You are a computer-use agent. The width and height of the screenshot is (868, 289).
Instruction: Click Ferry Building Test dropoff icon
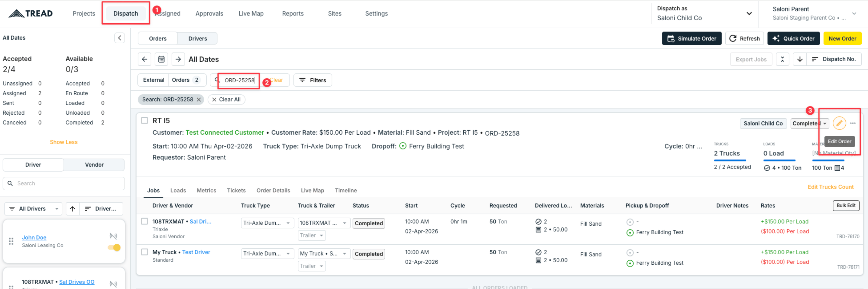point(403,146)
